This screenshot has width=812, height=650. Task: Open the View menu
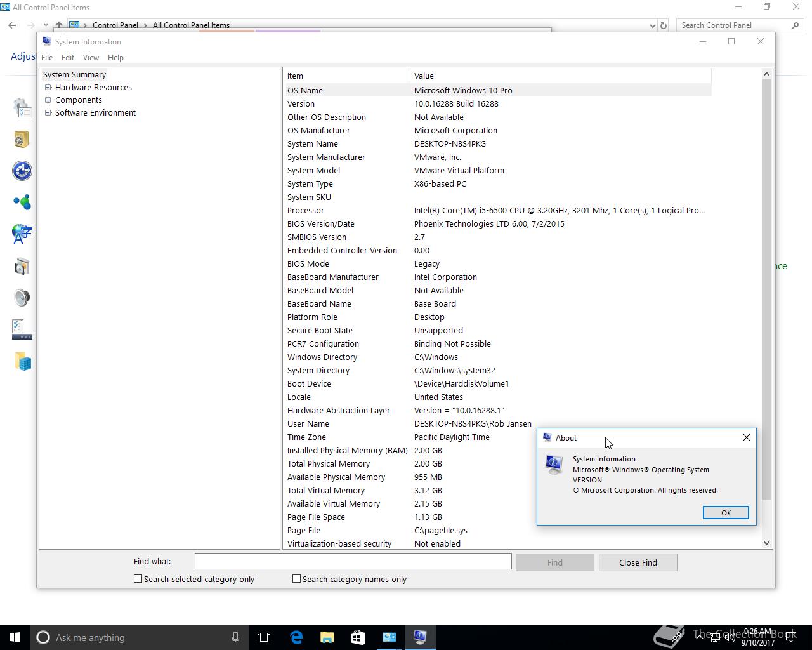click(x=91, y=58)
